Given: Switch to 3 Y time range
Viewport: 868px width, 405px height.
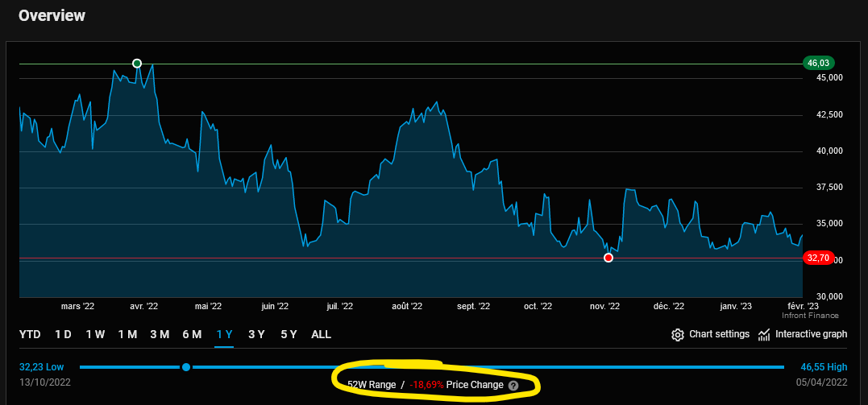Looking at the screenshot, I should pyautogui.click(x=256, y=334).
